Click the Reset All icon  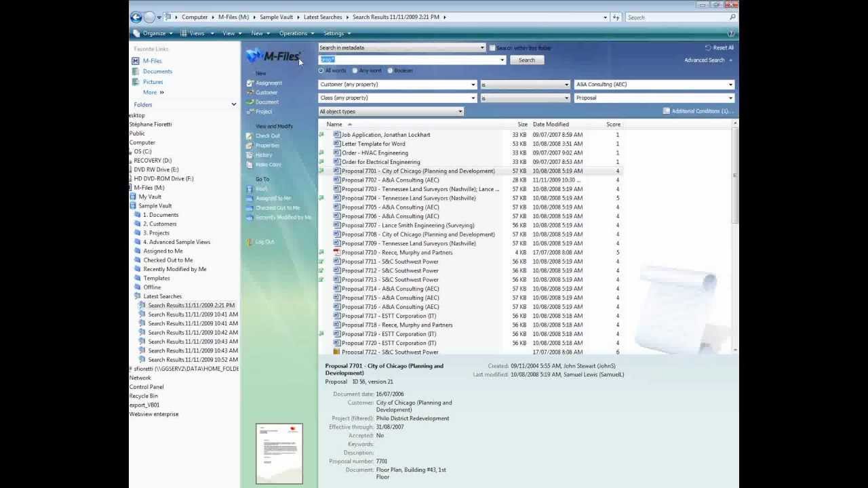click(708, 47)
